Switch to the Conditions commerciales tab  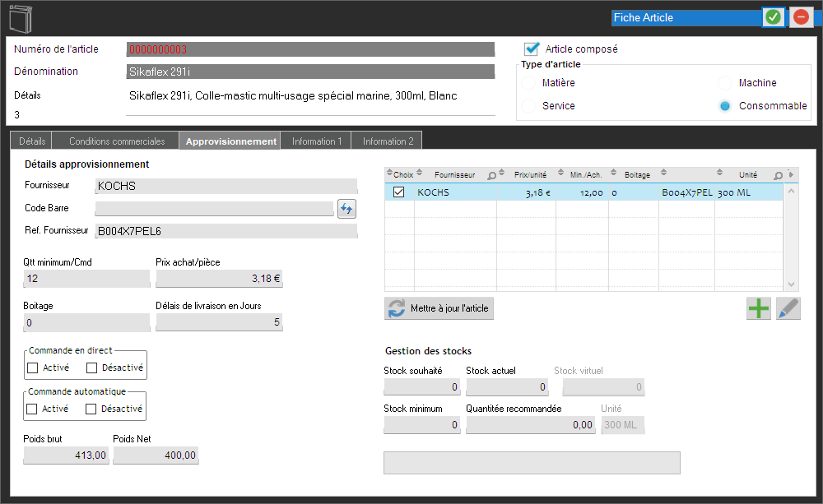[x=117, y=141]
